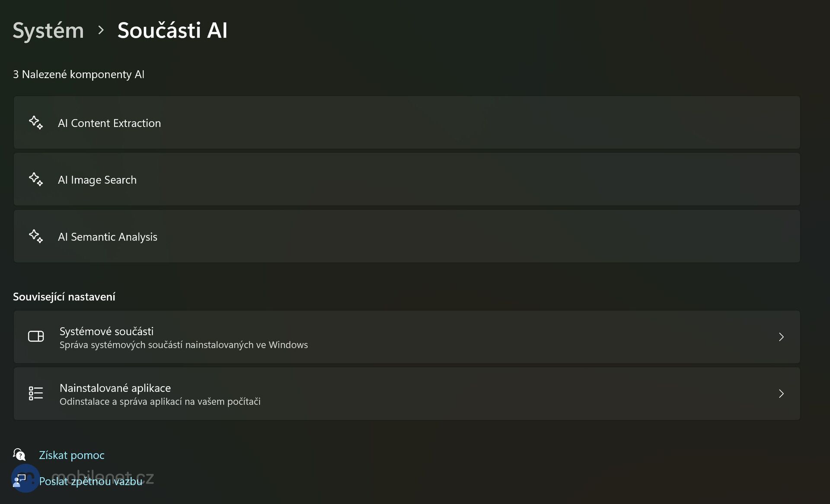Click the chevron on Systémové součásti
The height and width of the screenshot is (504, 830).
click(x=781, y=337)
